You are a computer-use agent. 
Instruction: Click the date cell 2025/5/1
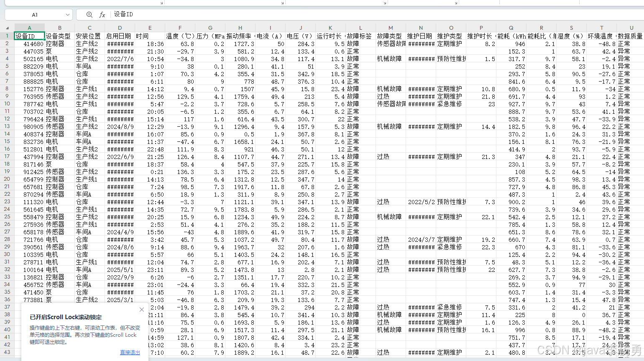tap(120, 269)
